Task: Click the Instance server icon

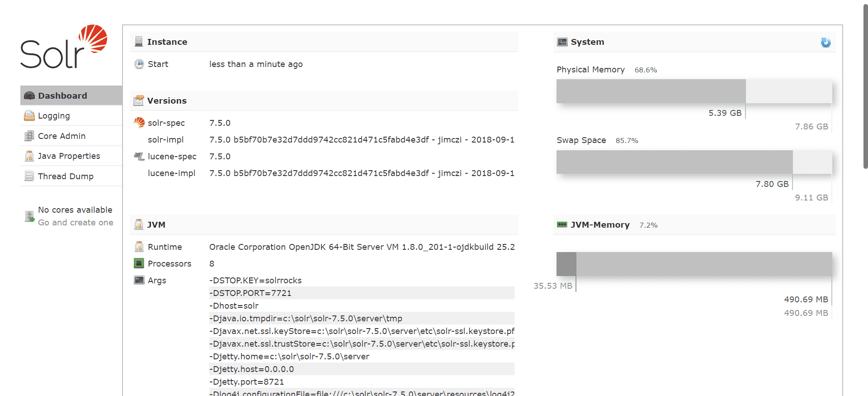Action: 139,42
